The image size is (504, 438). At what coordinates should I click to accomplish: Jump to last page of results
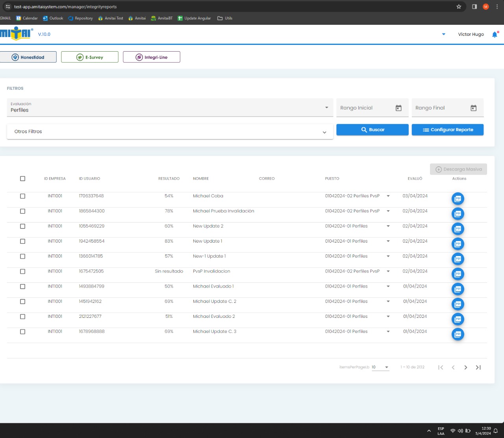click(x=478, y=367)
